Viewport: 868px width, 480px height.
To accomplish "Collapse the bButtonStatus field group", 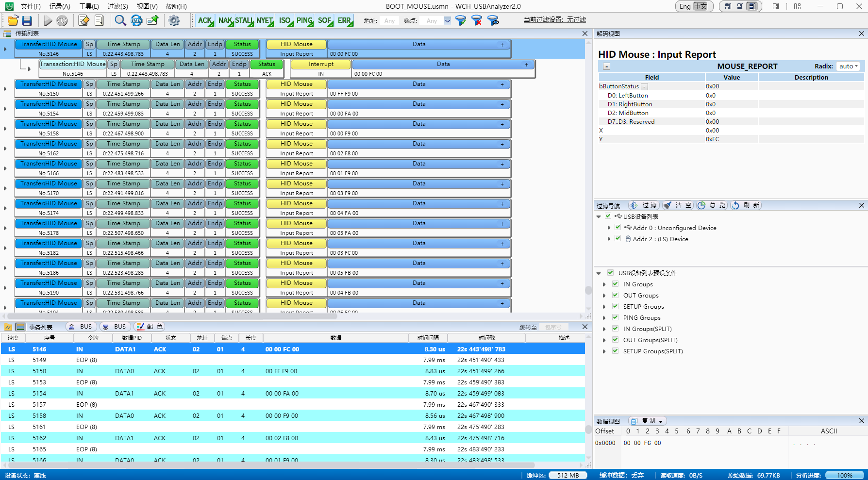I will (644, 86).
